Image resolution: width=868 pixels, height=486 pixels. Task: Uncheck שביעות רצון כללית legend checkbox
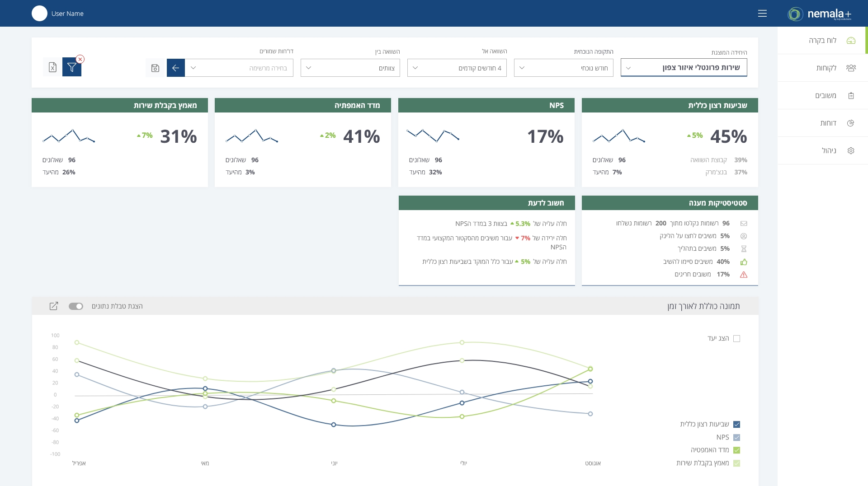click(736, 425)
